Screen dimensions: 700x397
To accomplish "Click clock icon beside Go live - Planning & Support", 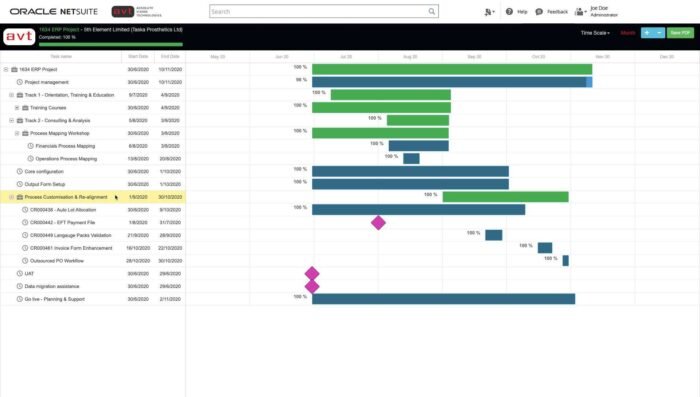I will pyautogui.click(x=20, y=299).
